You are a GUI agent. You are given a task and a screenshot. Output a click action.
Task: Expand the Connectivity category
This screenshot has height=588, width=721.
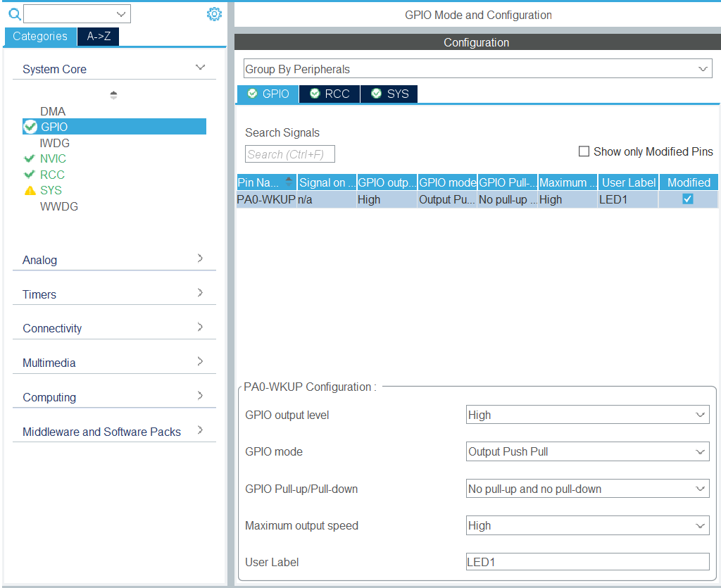(114, 328)
